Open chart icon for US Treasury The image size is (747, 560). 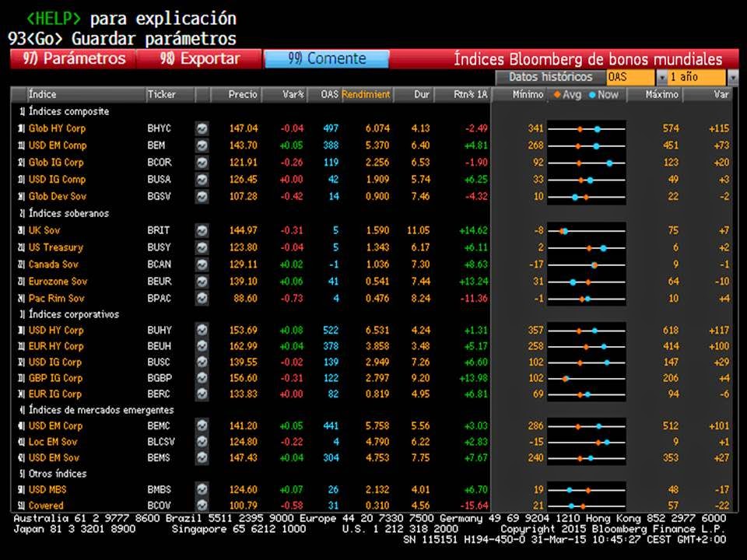click(x=202, y=247)
